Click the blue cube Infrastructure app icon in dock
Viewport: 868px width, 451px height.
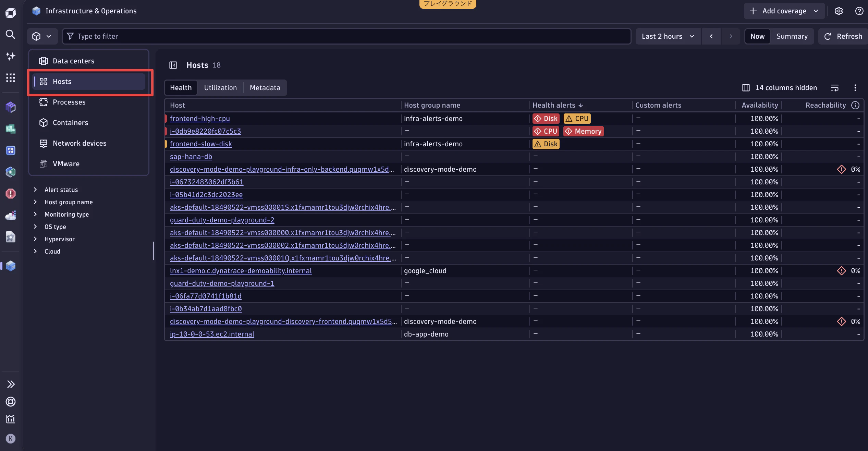coord(11,266)
